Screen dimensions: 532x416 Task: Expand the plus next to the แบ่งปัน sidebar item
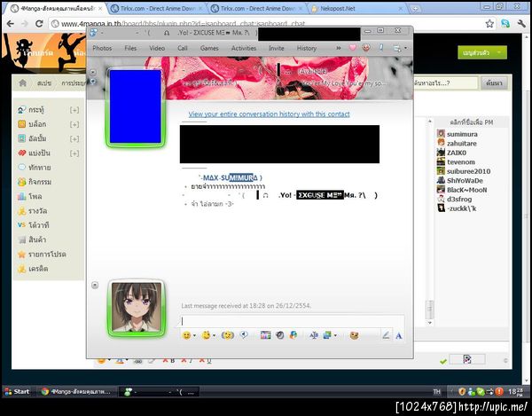coord(74,153)
